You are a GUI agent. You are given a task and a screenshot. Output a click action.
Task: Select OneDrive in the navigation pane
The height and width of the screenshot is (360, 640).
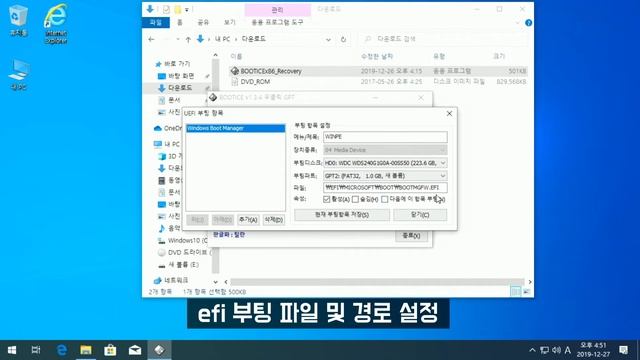[168, 128]
